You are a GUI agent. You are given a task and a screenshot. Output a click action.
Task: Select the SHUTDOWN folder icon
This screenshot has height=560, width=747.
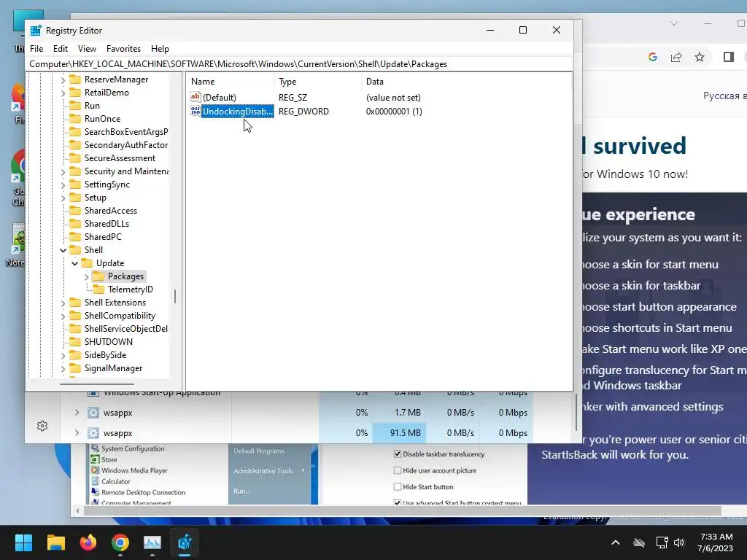tap(75, 342)
